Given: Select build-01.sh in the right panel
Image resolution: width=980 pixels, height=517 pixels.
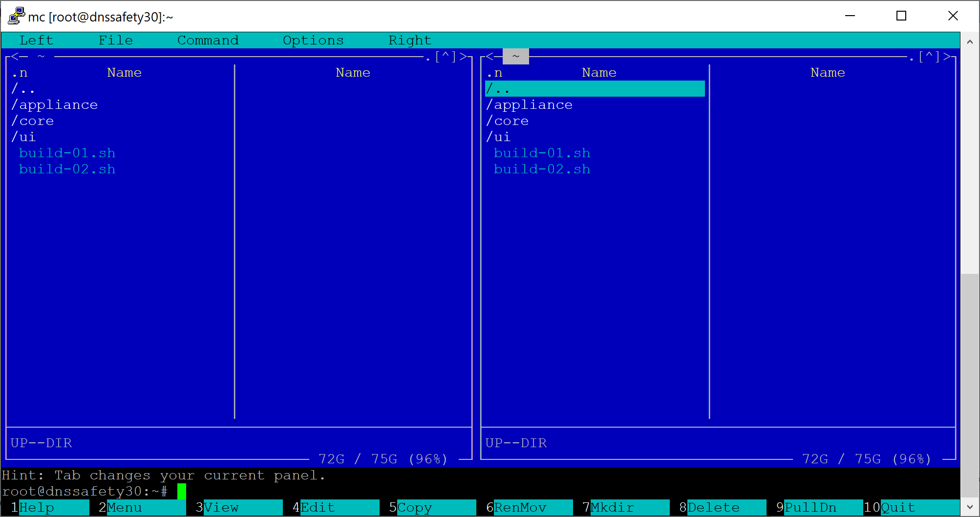Looking at the screenshot, I should 542,152.
